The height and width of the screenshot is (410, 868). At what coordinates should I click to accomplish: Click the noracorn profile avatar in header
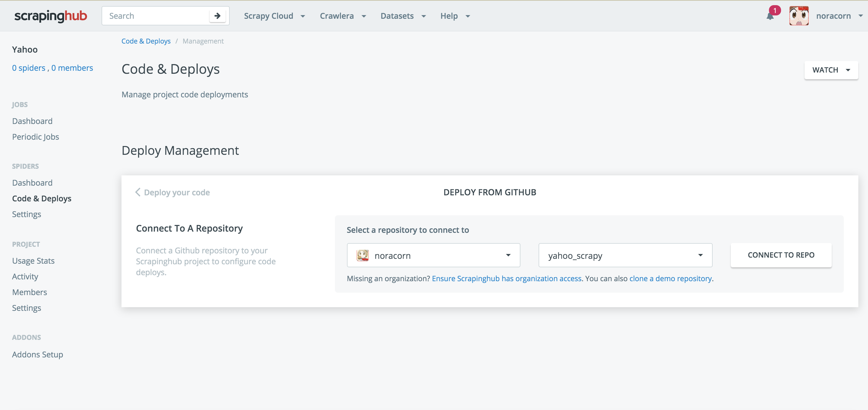(798, 16)
